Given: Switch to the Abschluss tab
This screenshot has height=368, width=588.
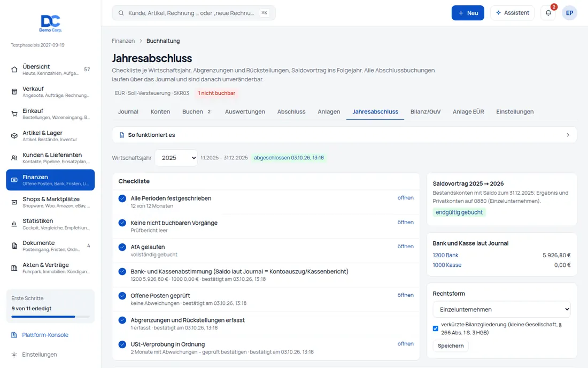Looking at the screenshot, I should coord(291,112).
